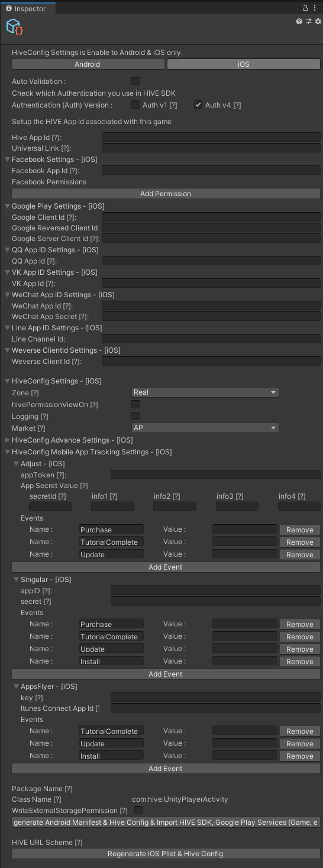Image resolution: width=323 pixels, height=868 pixels.
Task: Collapse the Facebook Settings - [iOS] section
Action: pos(8,160)
